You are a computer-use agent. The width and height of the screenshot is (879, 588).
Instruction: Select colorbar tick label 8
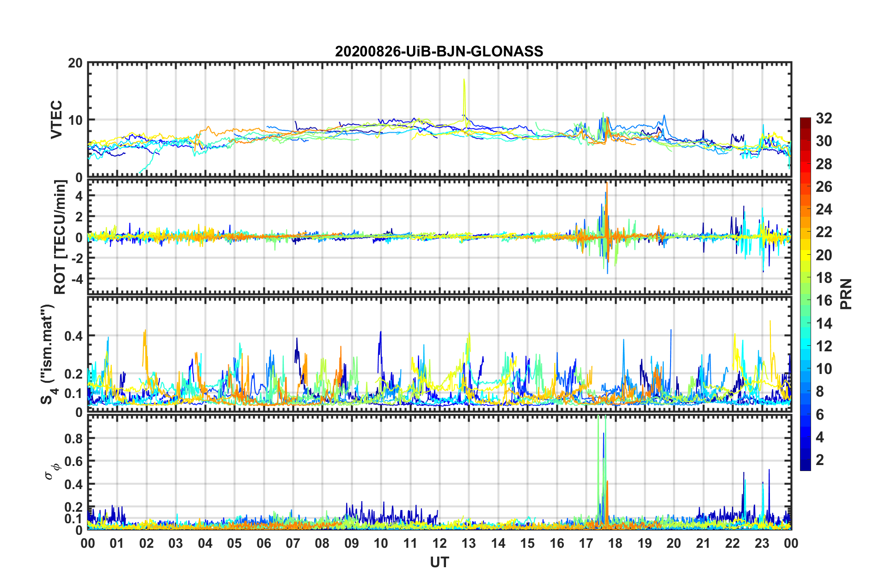point(820,392)
